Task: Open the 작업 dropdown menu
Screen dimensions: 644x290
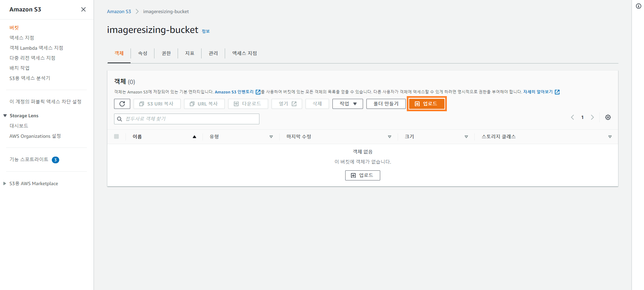Action: pos(348,104)
